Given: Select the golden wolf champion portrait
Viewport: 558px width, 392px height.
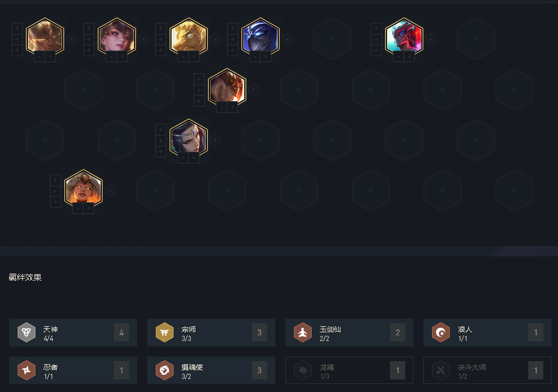Looking at the screenshot, I should click(189, 37).
